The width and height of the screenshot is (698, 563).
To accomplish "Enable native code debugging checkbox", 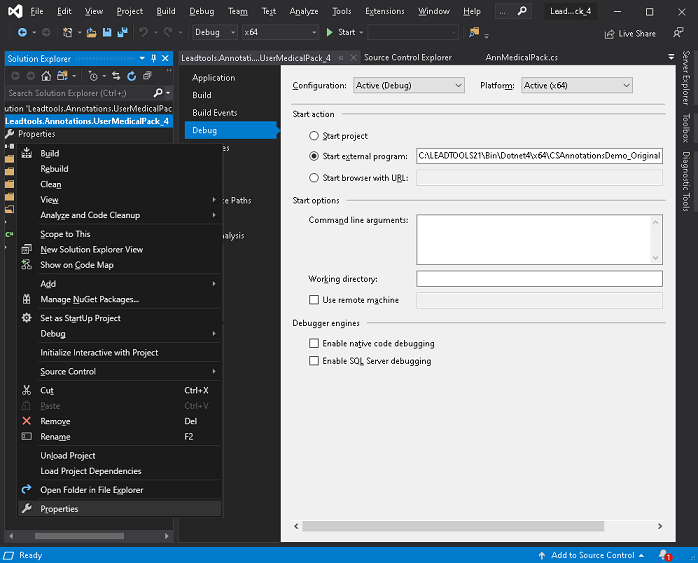I will [x=314, y=343].
